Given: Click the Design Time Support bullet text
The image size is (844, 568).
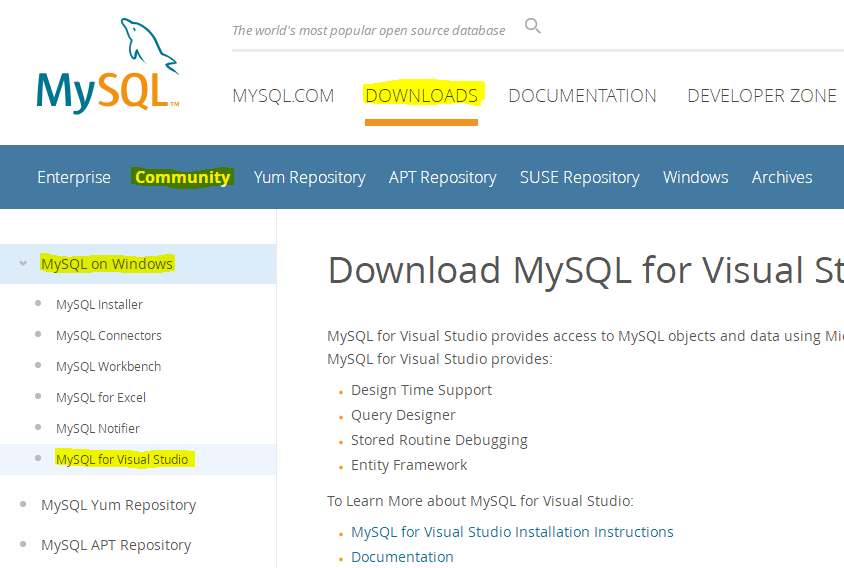Looking at the screenshot, I should click(x=421, y=390).
